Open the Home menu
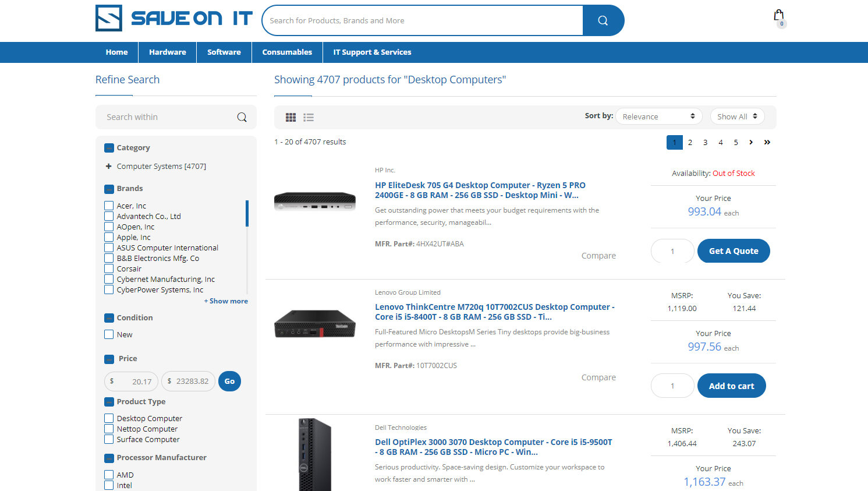 (x=116, y=52)
